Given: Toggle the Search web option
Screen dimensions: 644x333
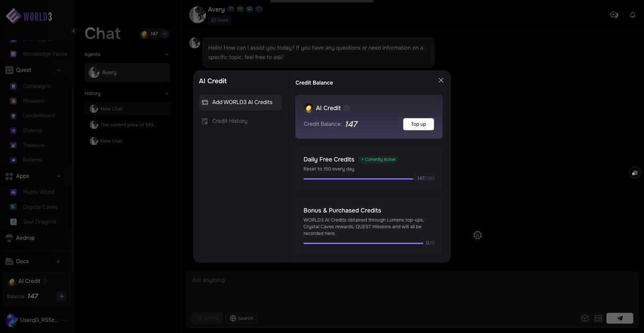Looking at the screenshot, I should (x=242, y=318).
